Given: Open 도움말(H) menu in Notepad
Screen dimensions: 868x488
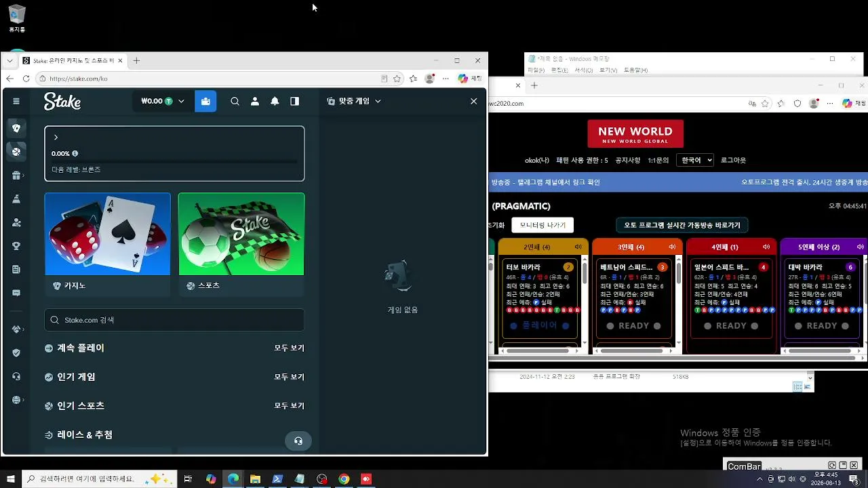Looking at the screenshot, I should [636, 70].
